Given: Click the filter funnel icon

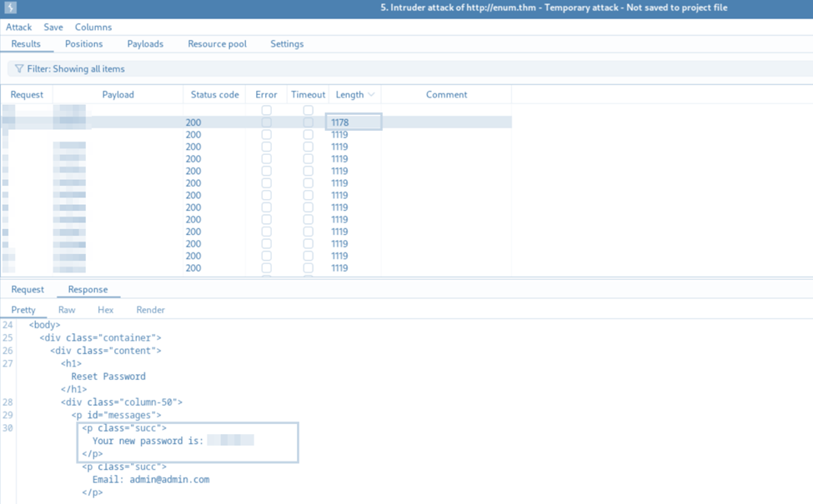Looking at the screenshot, I should click(19, 68).
